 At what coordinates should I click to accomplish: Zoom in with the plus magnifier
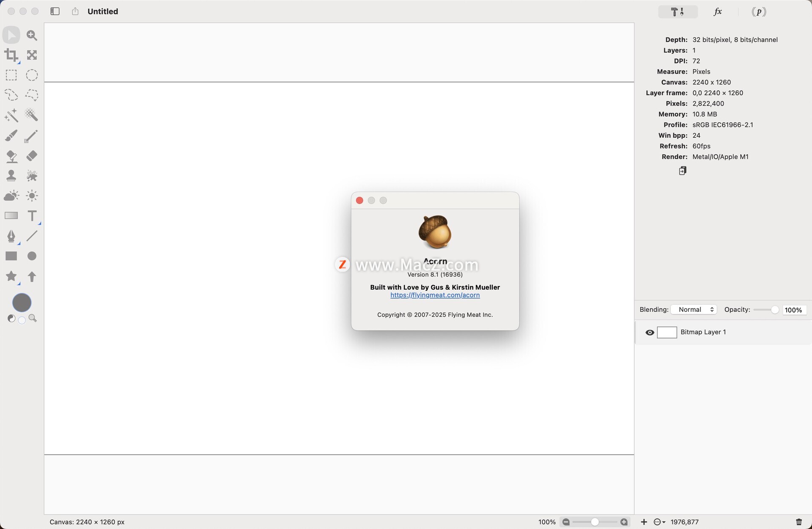tap(624, 522)
